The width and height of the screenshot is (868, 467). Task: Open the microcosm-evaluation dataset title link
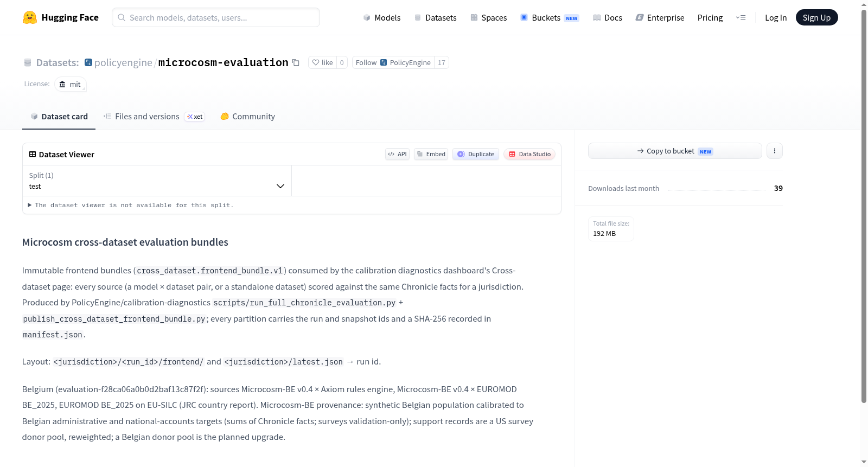223,62
